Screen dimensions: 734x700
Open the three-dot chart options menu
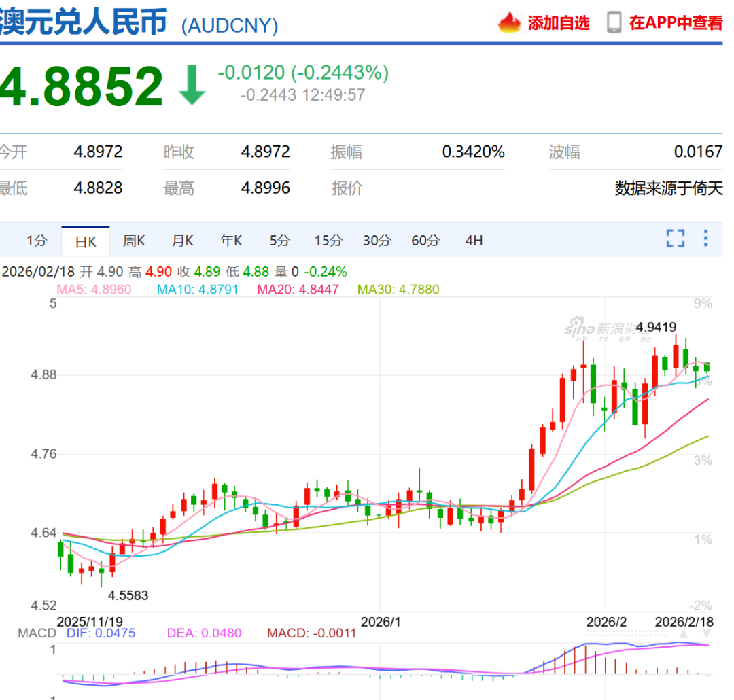coord(705,239)
